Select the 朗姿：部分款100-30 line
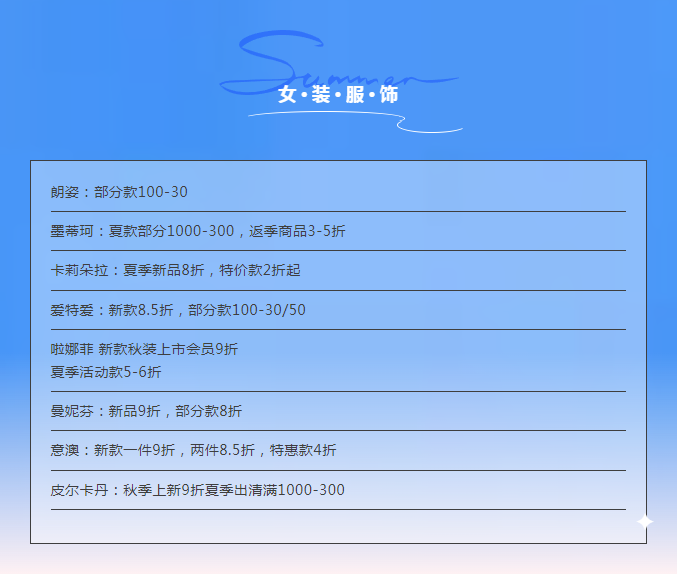The height and width of the screenshot is (574, 677). click(x=119, y=192)
